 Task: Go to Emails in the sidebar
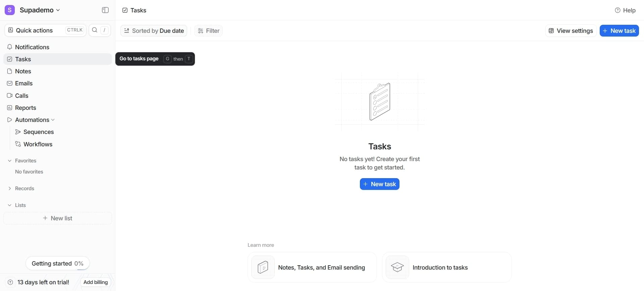click(x=58, y=83)
